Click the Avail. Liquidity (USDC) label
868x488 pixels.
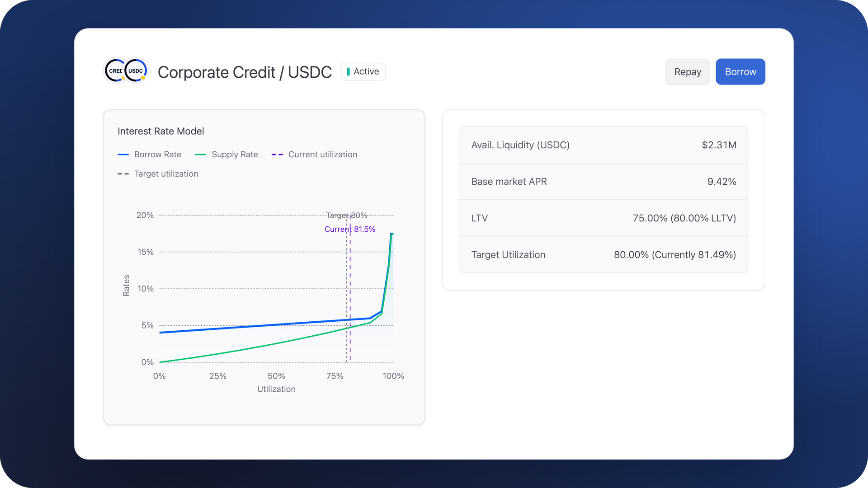pos(520,145)
